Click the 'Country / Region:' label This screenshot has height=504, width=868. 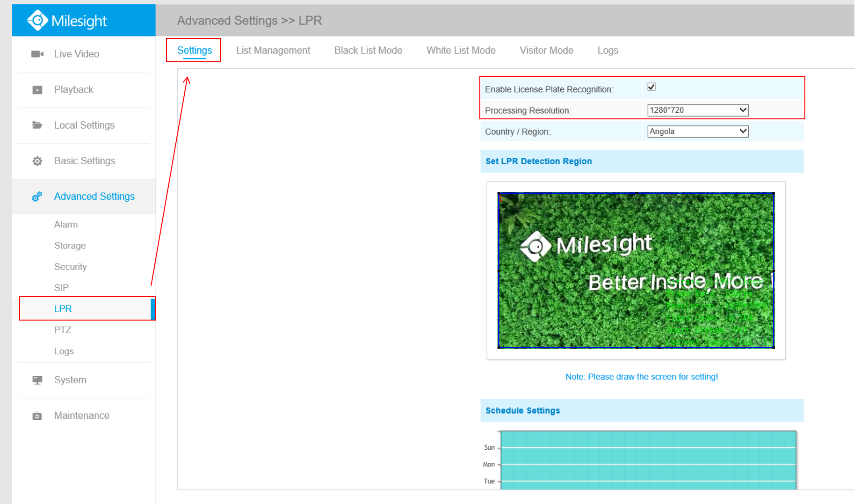point(518,131)
